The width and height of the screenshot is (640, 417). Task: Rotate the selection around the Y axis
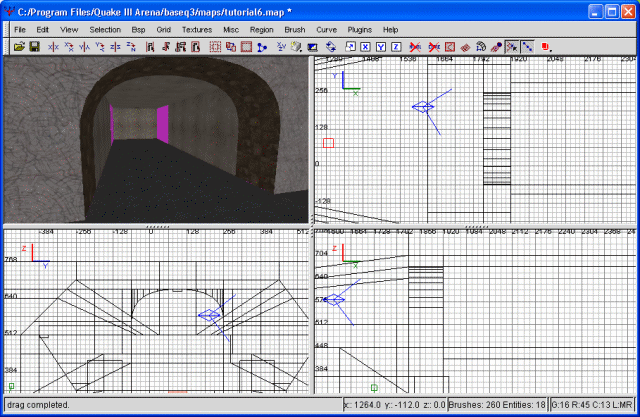(x=100, y=47)
